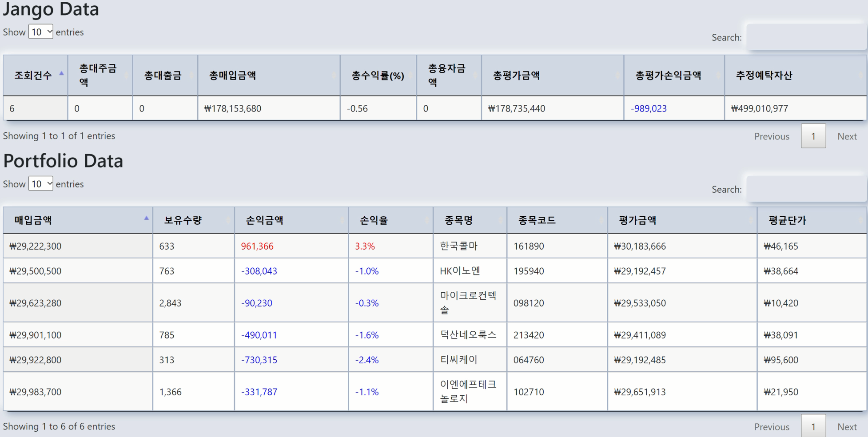Select valuation amount ₩30,183,666

coord(682,246)
